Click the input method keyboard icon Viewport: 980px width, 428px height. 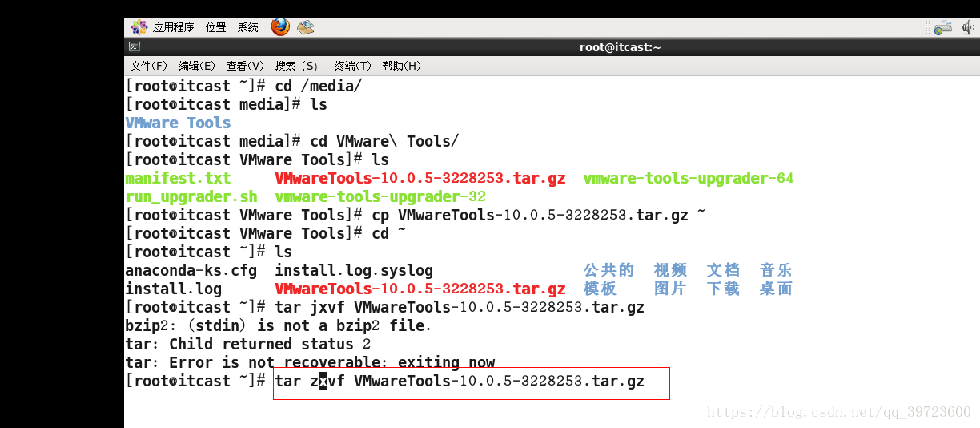(x=943, y=27)
